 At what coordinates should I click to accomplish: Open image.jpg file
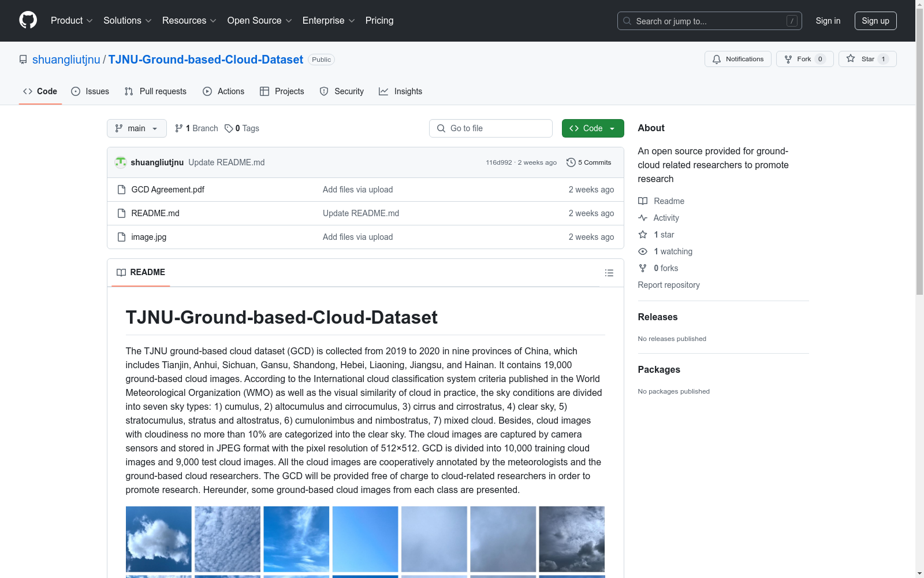148,237
